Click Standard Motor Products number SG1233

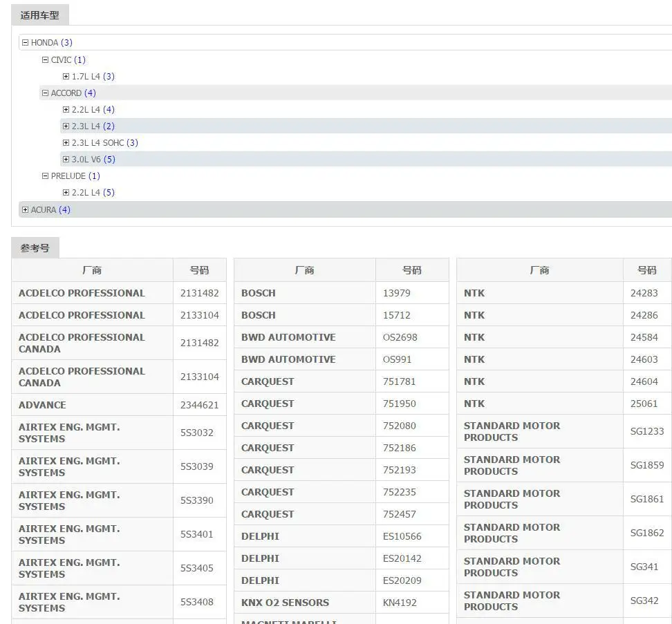tap(646, 431)
